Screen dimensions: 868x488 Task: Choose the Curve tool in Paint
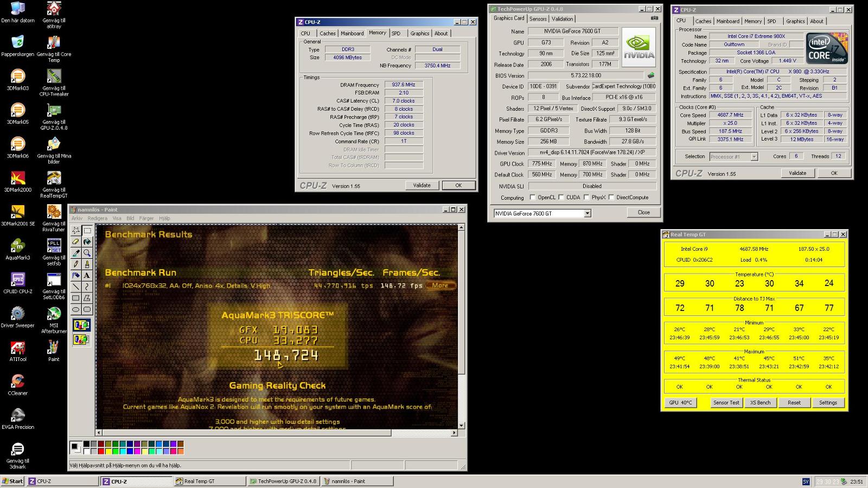[x=87, y=287]
